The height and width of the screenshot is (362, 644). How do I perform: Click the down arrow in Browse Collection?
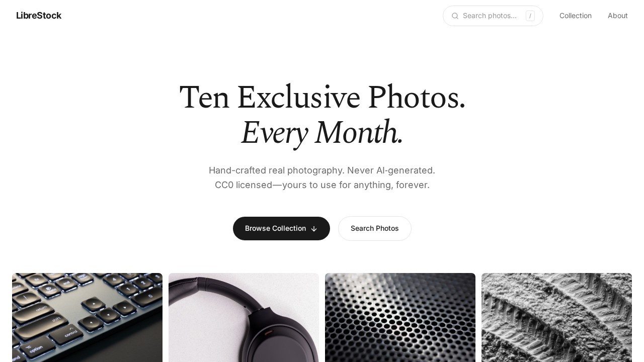[x=314, y=229]
